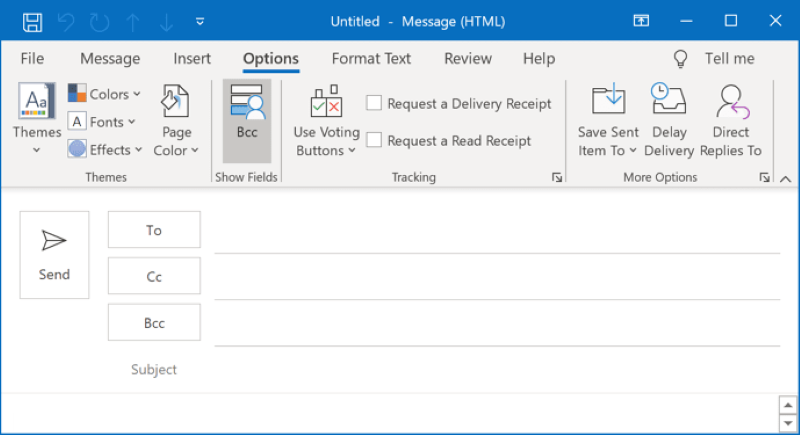Toggle the Bcc show field button
The width and height of the screenshot is (800, 435).
[x=246, y=120]
